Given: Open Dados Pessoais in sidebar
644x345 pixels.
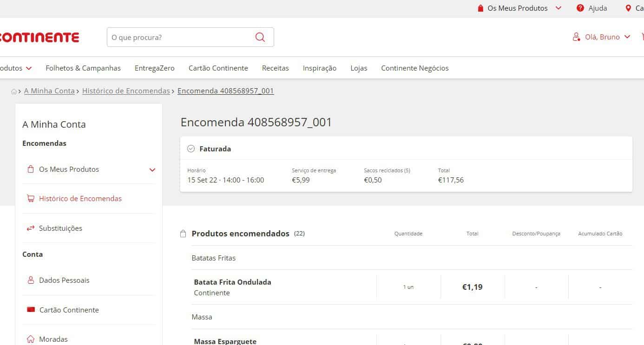Looking at the screenshot, I should point(64,280).
